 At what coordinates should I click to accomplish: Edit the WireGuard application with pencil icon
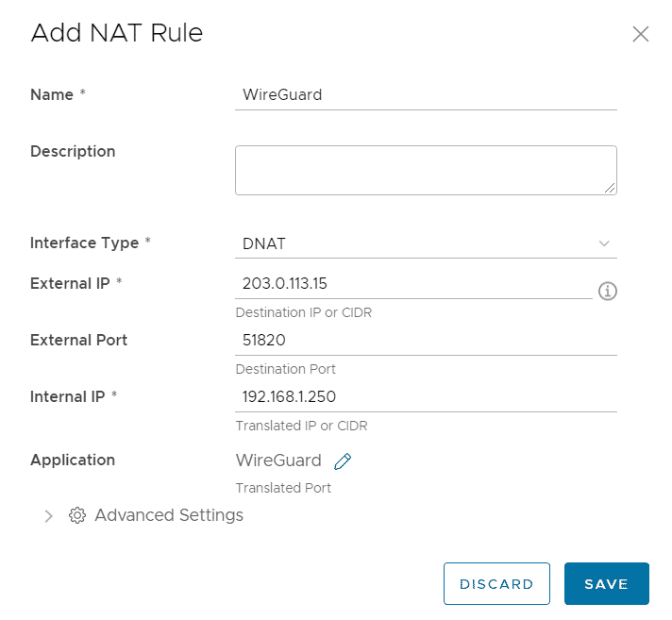(343, 461)
